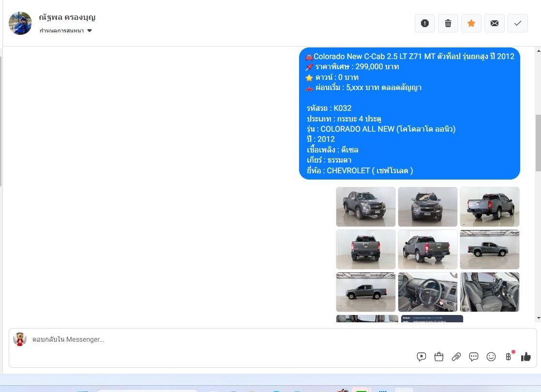This screenshot has width=541, height=392.
Task: Mark conversation unread with envelope icon
Action: 495,23
